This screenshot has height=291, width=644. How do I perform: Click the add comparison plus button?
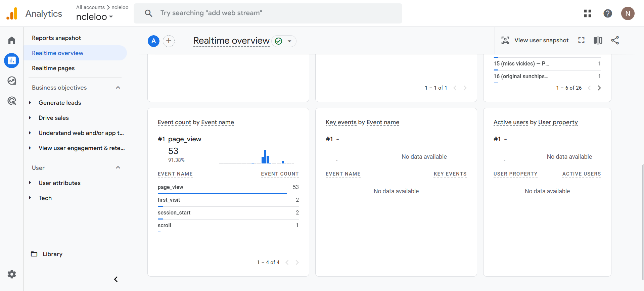tap(169, 41)
